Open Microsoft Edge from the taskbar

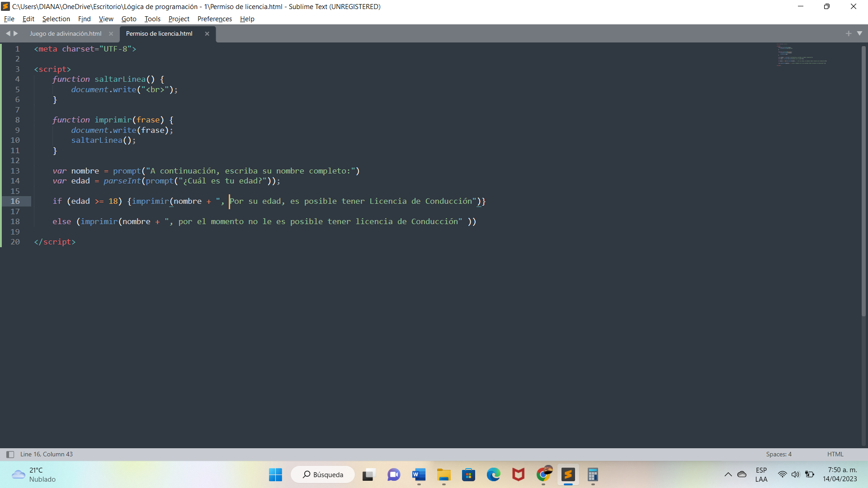point(493,475)
